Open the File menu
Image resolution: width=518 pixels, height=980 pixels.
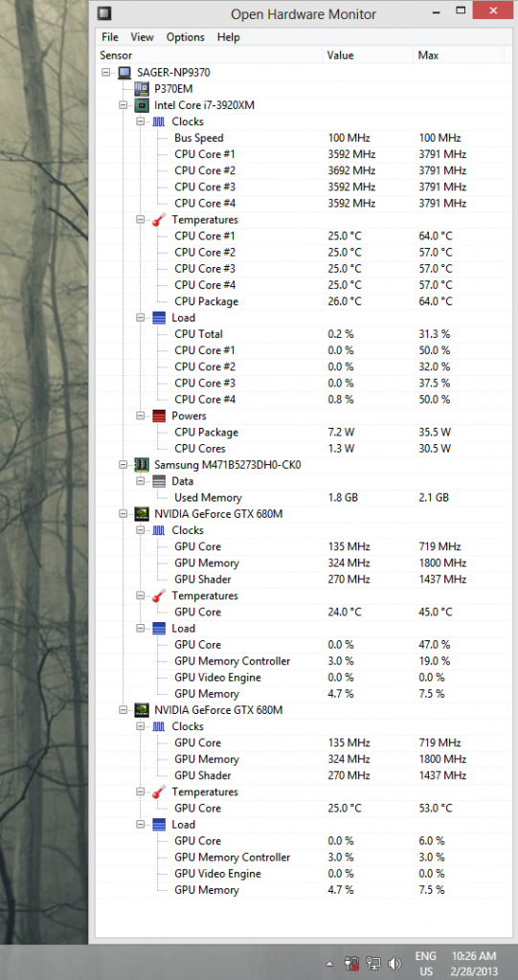[109, 37]
